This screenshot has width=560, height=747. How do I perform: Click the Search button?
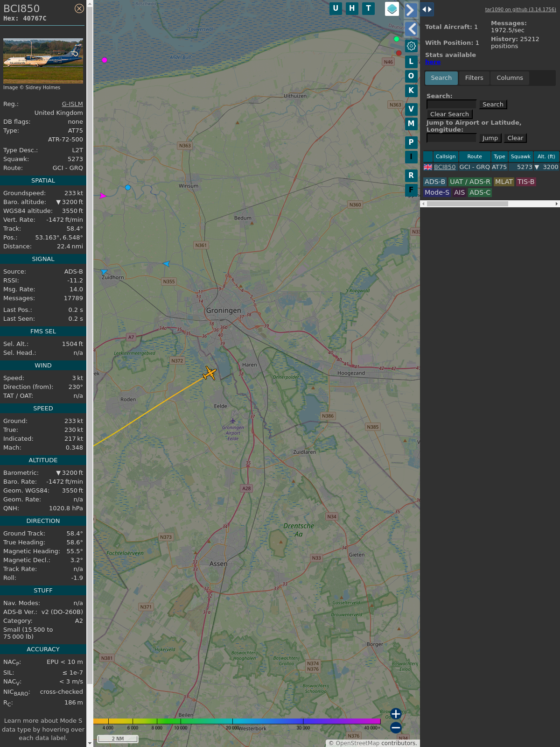coord(493,105)
